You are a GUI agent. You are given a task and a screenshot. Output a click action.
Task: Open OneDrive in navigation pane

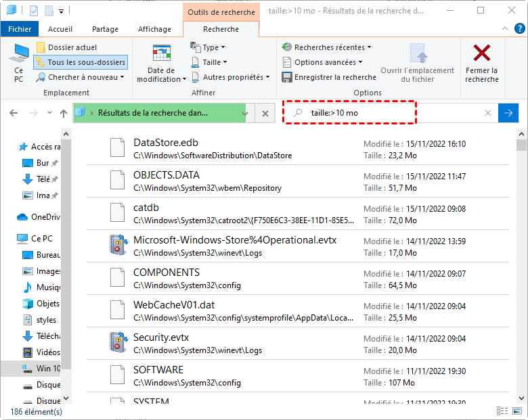39,216
